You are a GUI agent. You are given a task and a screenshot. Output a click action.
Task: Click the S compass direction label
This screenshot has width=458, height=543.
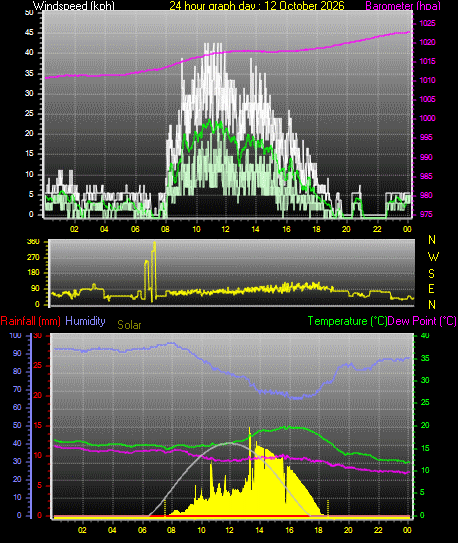431,274
